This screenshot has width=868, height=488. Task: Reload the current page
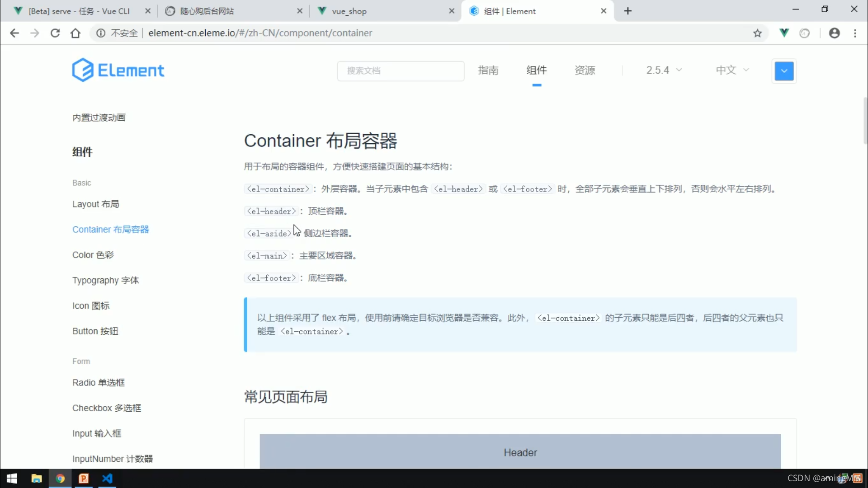pos(55,33)
